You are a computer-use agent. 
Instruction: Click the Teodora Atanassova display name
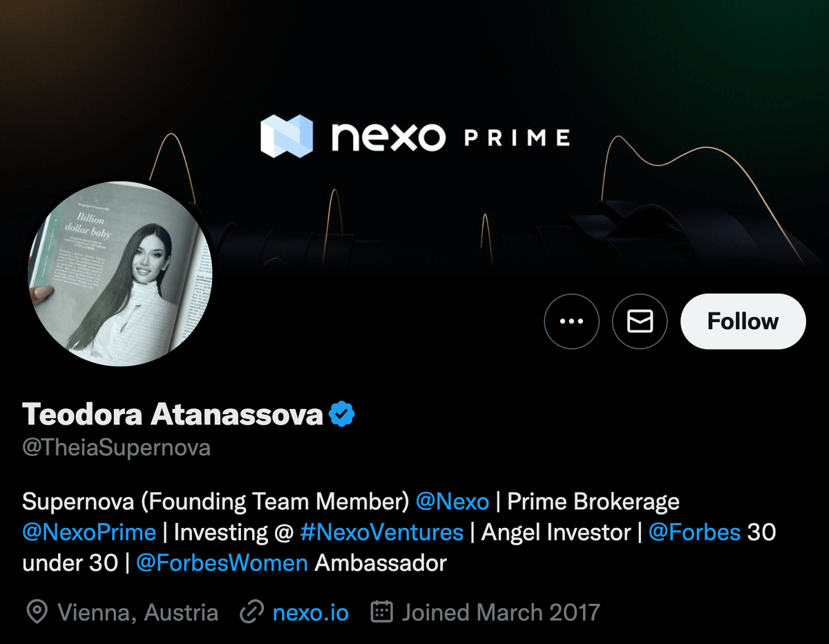(x=173, y=415)
